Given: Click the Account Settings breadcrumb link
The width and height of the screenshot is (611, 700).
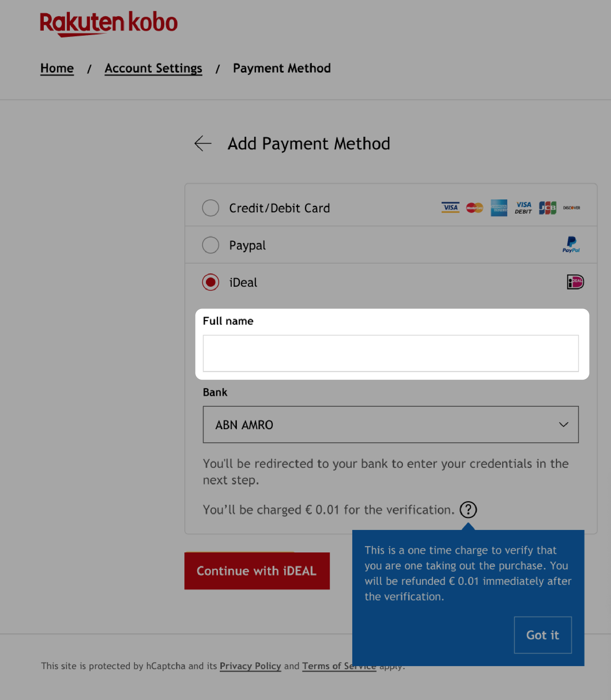Looking at the screenshot, I should (x=153, y=68).
